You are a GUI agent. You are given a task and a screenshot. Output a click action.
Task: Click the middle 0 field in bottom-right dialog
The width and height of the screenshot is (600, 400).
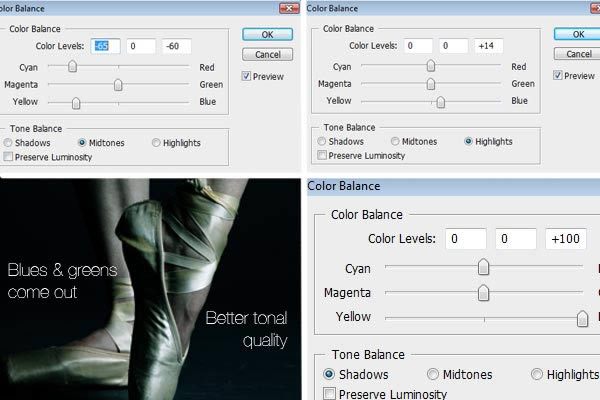tap(516, 239)
